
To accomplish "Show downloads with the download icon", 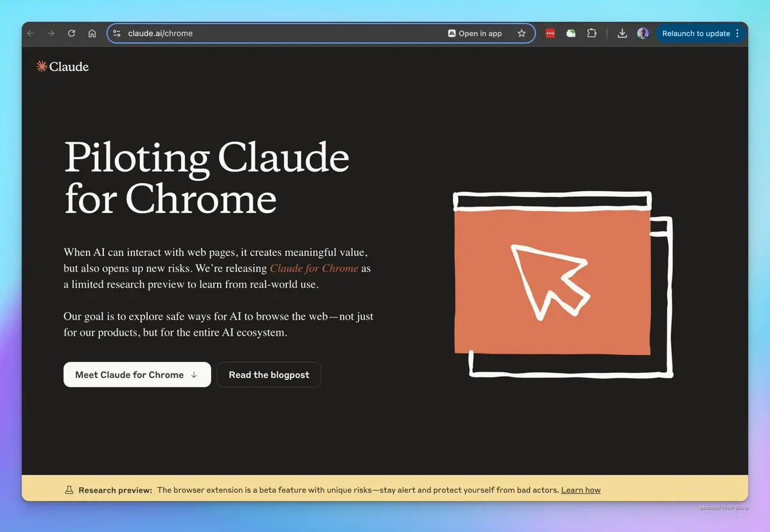I will pos(622,33).
